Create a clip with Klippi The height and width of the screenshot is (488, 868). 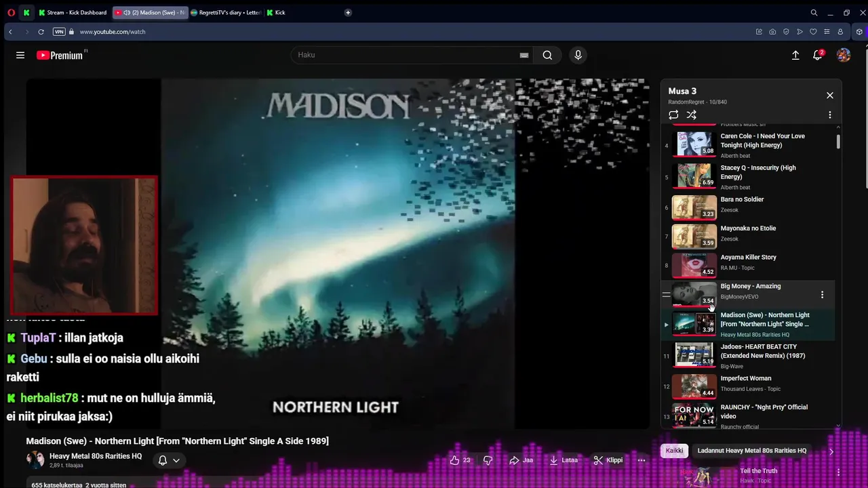click(x=608, y=460)
